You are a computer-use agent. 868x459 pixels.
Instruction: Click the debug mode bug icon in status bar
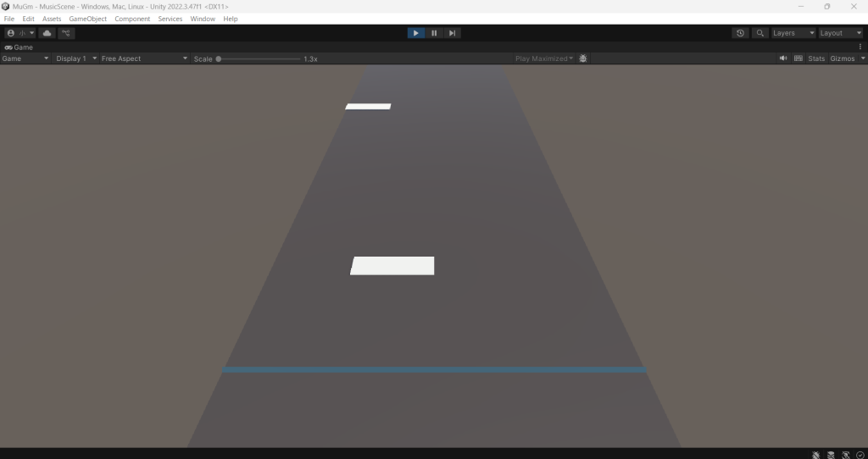click(x=815, y=455)
